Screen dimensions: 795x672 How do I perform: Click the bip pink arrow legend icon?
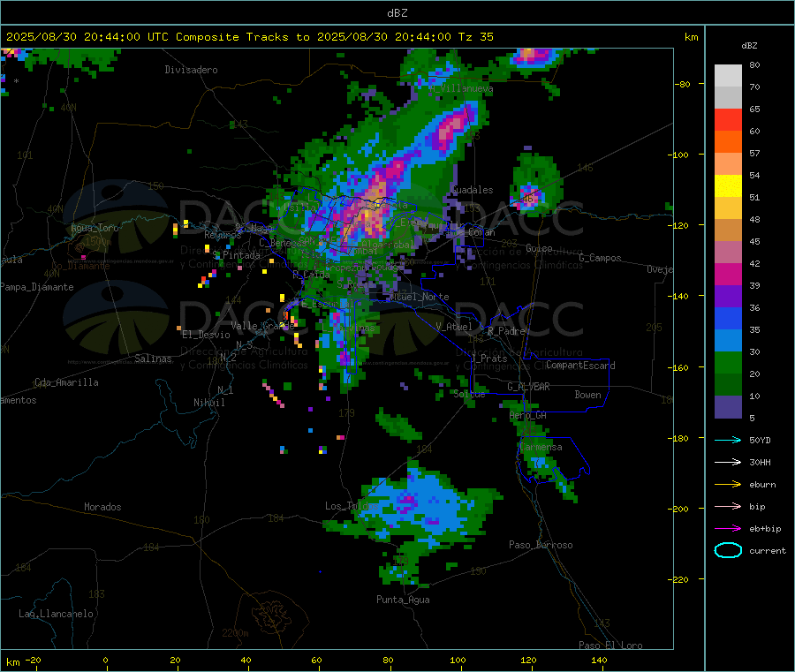tap(728, 506)
